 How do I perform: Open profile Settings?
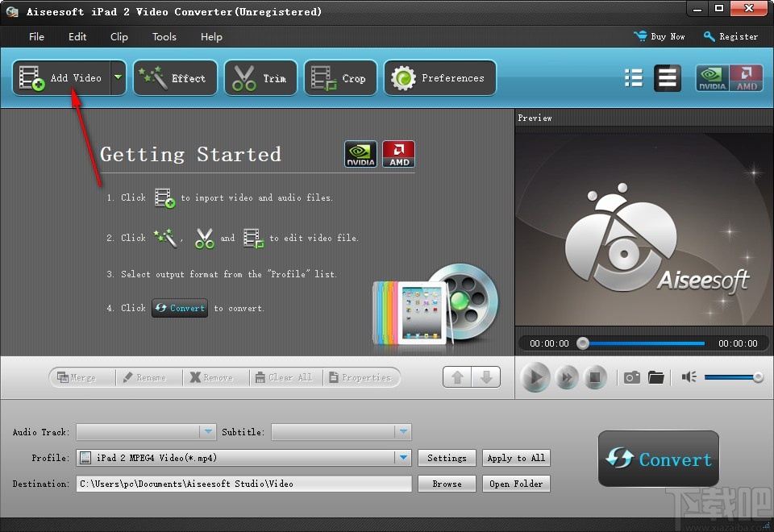[447, 458]
